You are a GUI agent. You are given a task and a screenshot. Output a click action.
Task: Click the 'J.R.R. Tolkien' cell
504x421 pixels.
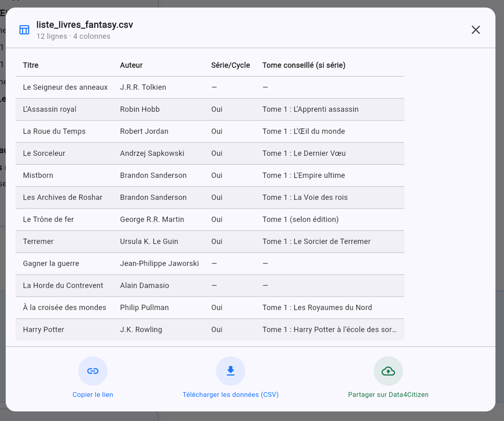[143, 87]
